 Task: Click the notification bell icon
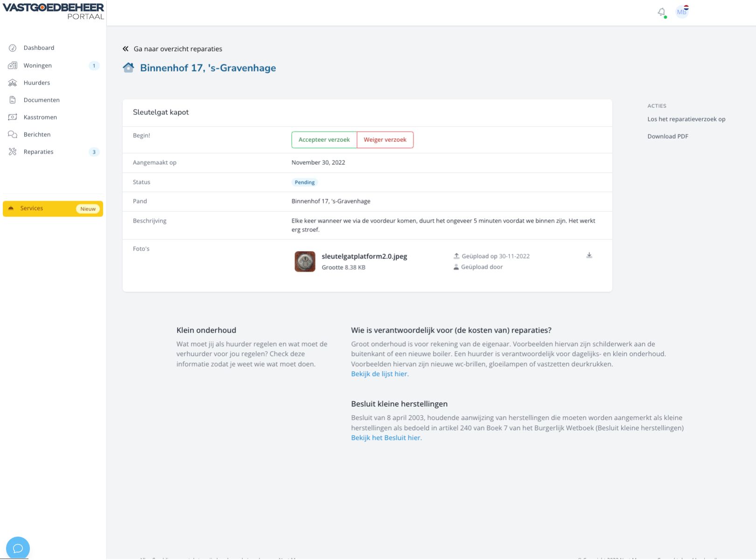tap(661, 13)
